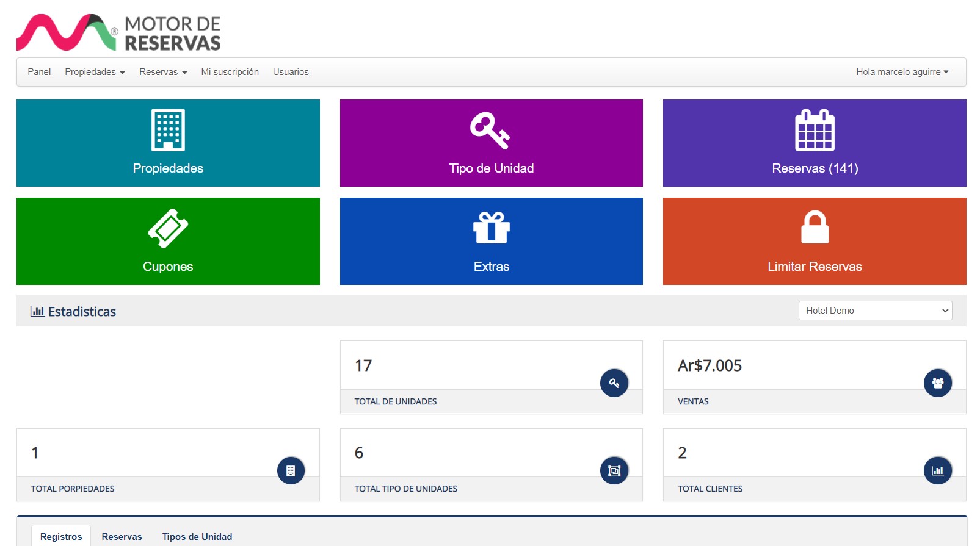This screenshot has width=980, height=546.
Task: Open the Hotel Demo property selector
Action: (875, 311)
